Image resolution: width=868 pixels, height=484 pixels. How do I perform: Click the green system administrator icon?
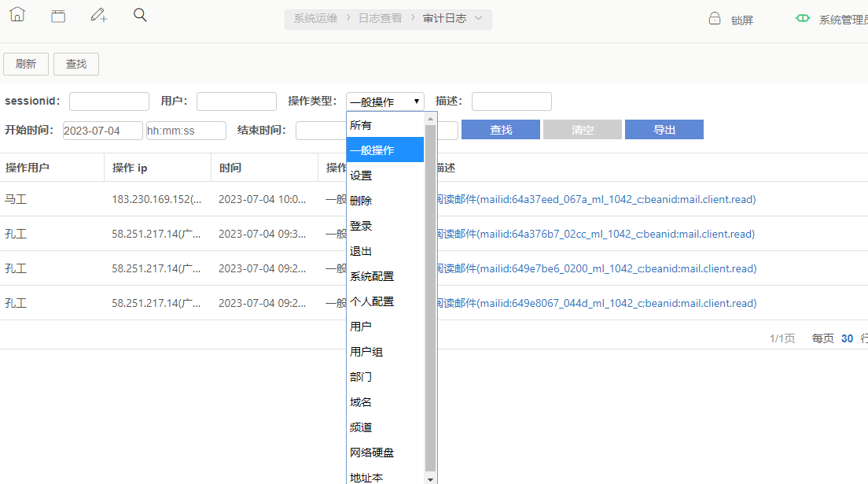pyautogui.click(x=803, y=18)
